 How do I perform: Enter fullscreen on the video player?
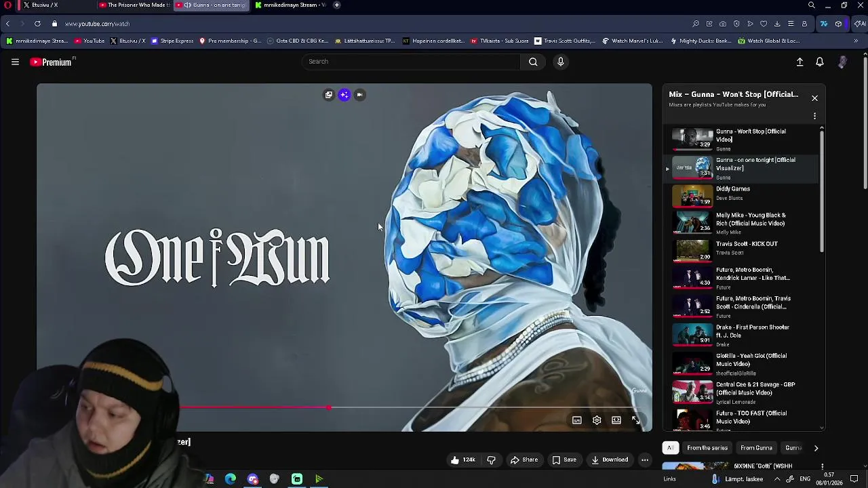(x=636, y=420)
